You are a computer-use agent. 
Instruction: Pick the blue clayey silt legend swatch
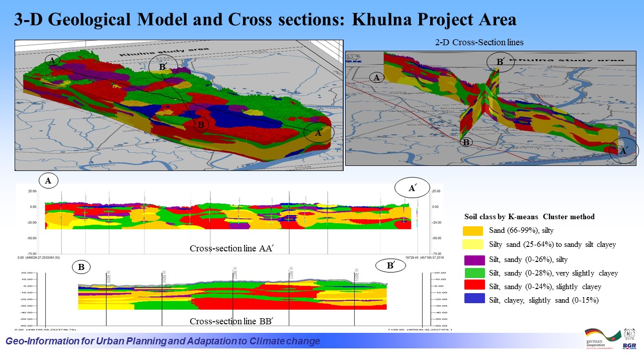point(473,300)
